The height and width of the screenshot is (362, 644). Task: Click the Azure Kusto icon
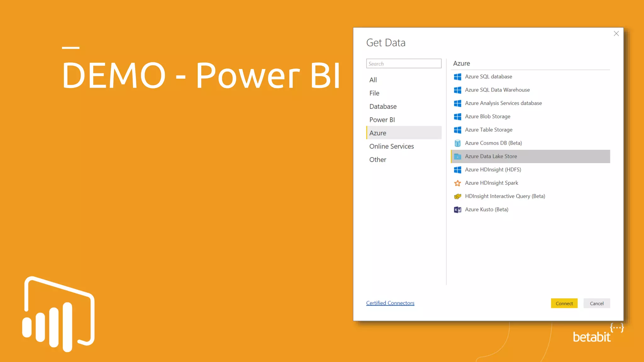coord(458,210)
